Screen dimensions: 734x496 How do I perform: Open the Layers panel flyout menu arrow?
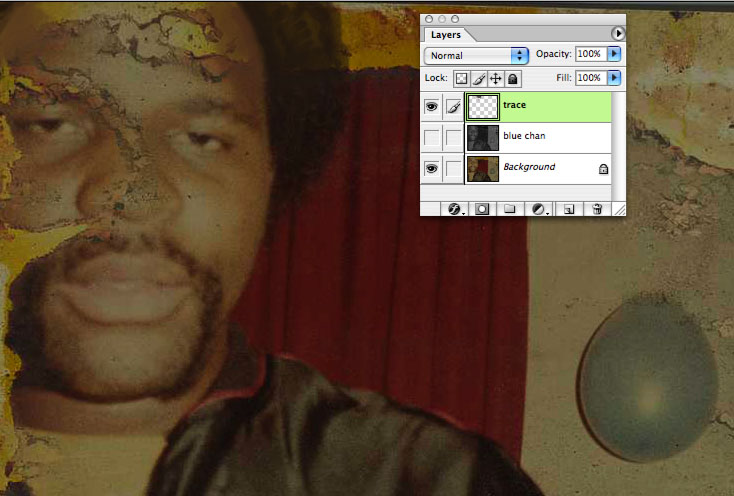(x=618, y=33)
